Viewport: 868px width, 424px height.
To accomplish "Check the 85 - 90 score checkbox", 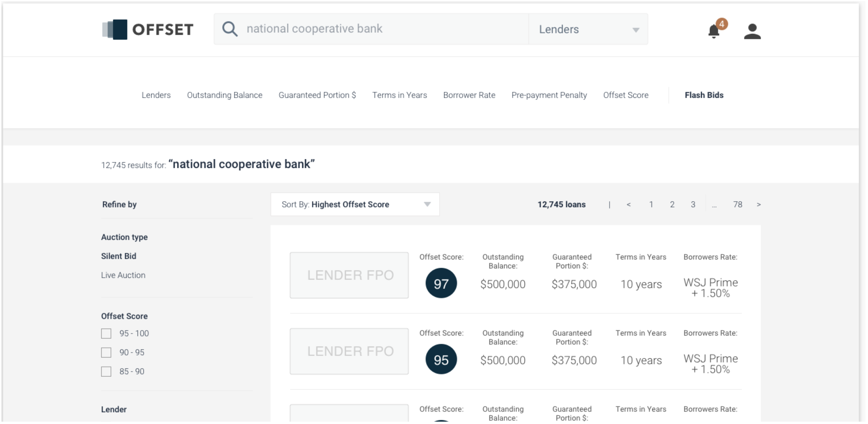I will 106,372.
